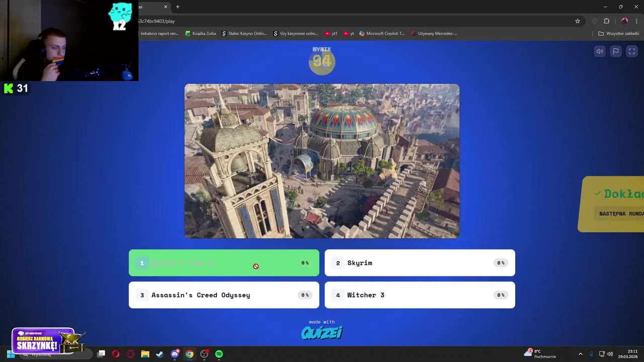The image size is (644, 362).
Task: Click the 0% badge on Assassin's Creed Odyssey
Action: coord(305,295)
